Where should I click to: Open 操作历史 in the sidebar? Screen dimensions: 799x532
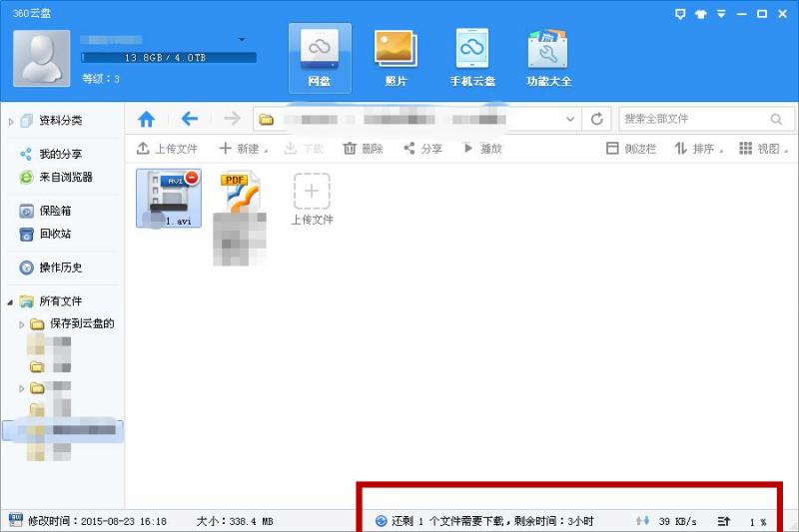click(x=61, y=267)
